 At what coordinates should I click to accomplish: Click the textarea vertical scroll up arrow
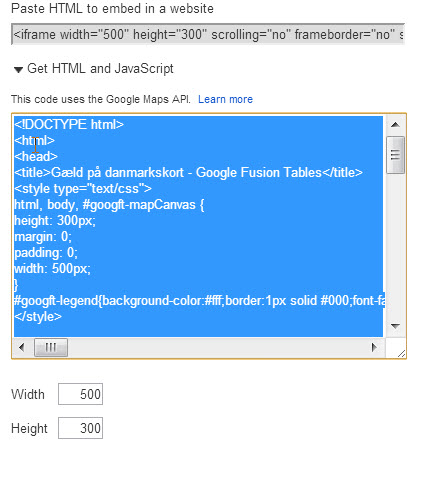click(x=395, y=125)
